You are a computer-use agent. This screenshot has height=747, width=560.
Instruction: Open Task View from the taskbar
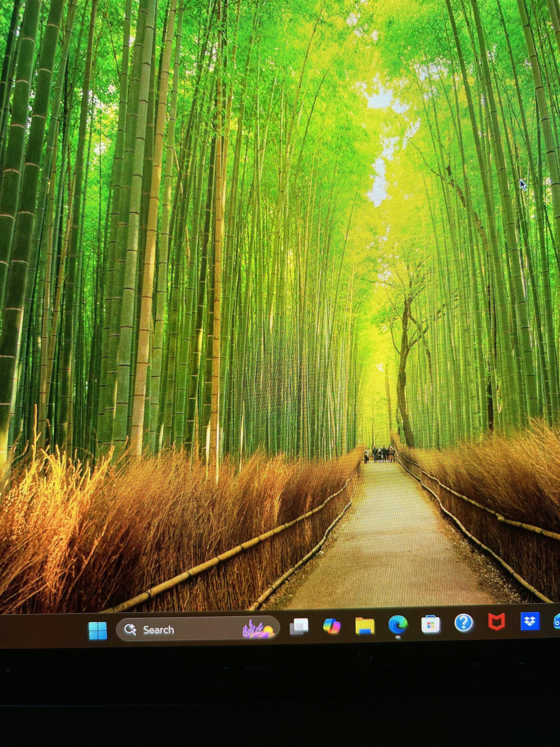click(x=299, y=627)
